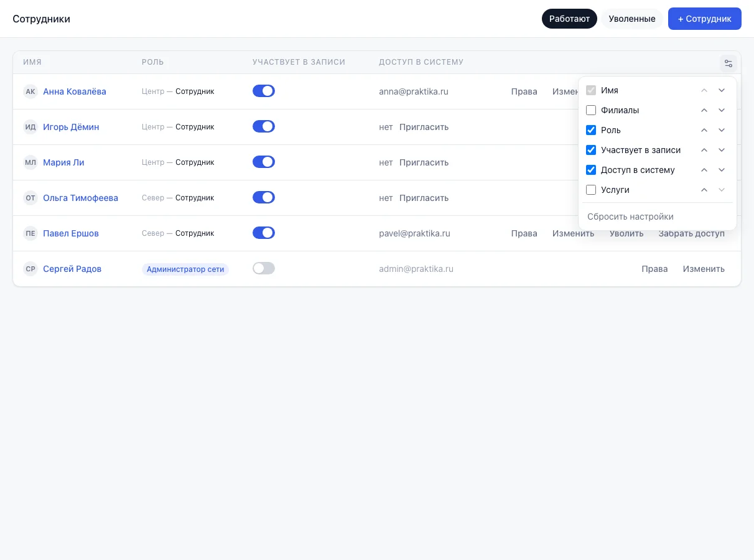Open the column settings icon in the table header
The width and height of the screenshot is (754, 560).
[x=728, y=63]
